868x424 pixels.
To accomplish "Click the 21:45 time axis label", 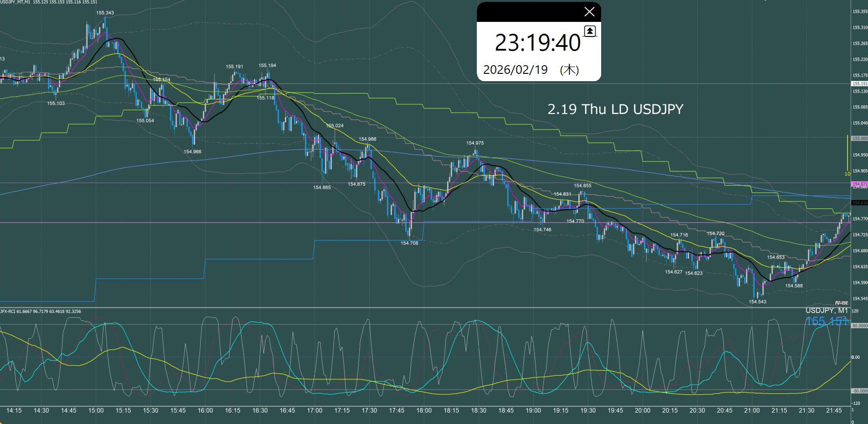I will [834, 410].
